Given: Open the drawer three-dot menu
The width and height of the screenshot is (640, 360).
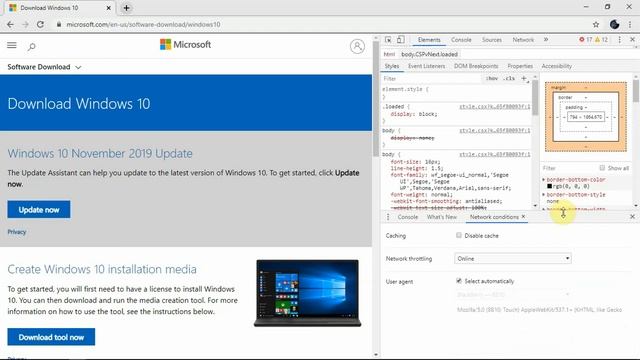Looking at the screenshot, I should 388,217.
